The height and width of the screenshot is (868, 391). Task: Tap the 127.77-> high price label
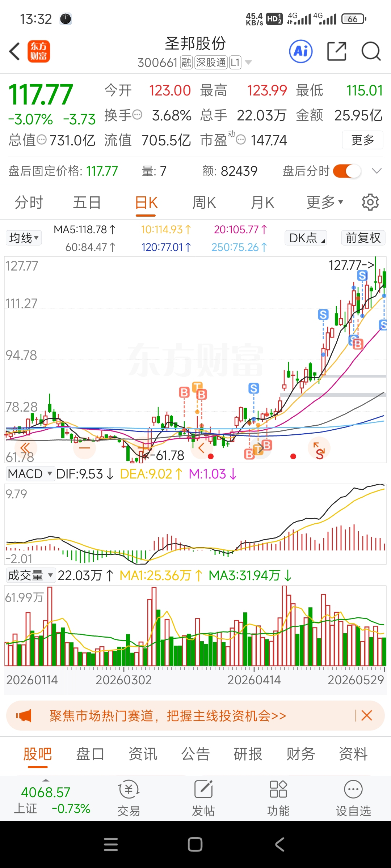tap(351, 265)
